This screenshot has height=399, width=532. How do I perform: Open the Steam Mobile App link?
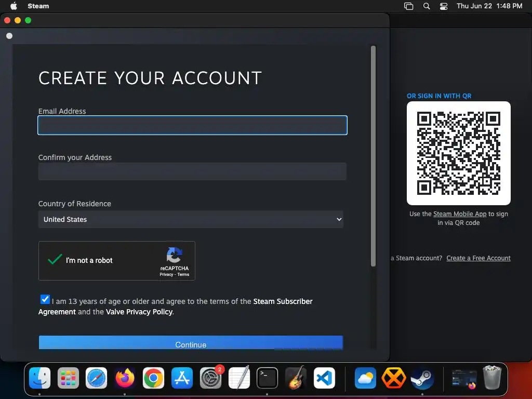coord(460,214)
